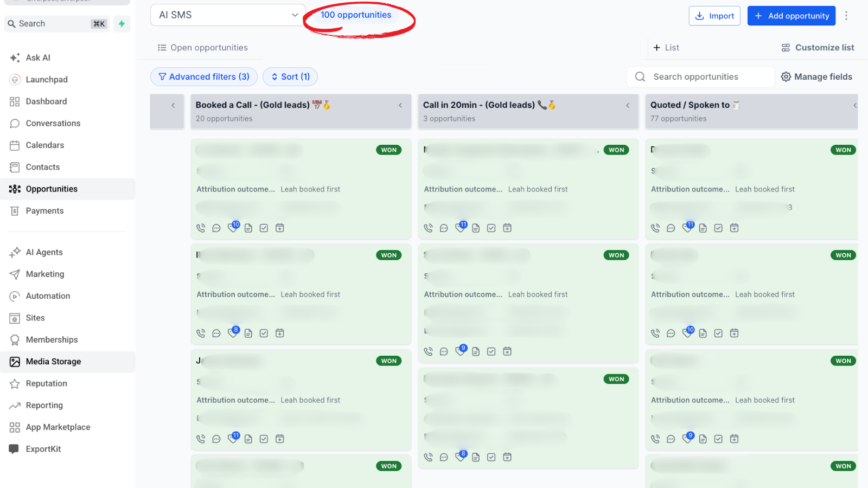The width and height of the screenshot is (868, 488).
Task: Click the green lightning quick actions icon
Action: coord(122,24)
